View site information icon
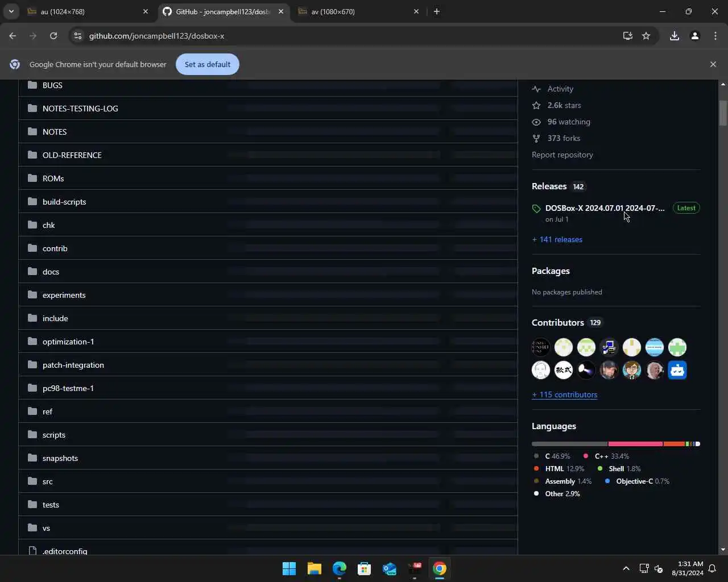Image resolution: width=728 pixels, height=582 pixels. (x=78, y=36)
